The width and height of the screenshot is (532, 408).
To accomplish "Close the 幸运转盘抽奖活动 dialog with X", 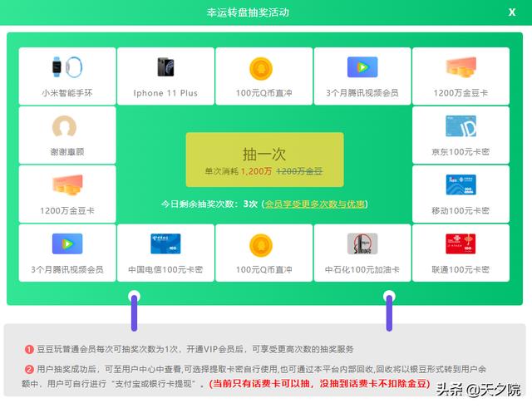I will (511, 12).
